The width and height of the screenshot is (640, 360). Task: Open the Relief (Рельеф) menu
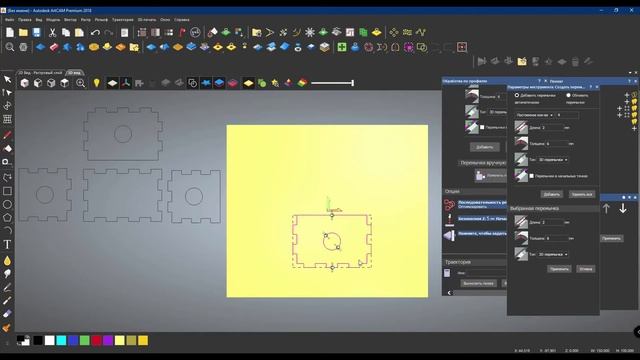pyautogui.click(x=101, y=20)
